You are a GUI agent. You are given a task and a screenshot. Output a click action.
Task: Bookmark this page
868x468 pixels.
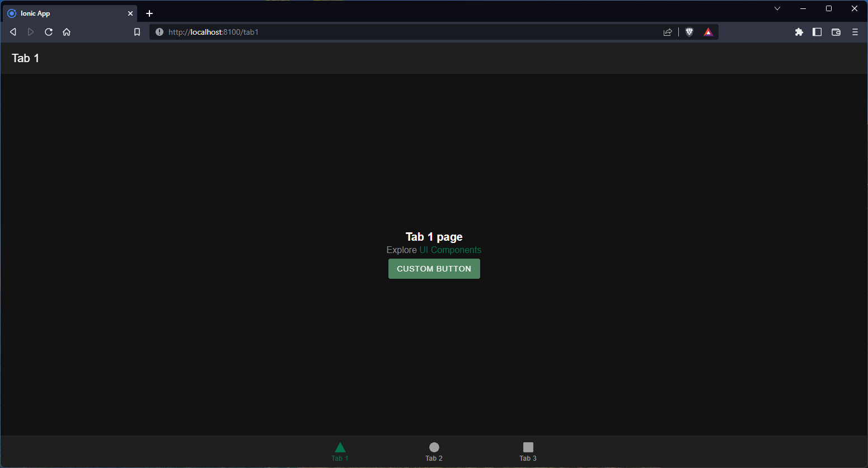pos(137,32)
